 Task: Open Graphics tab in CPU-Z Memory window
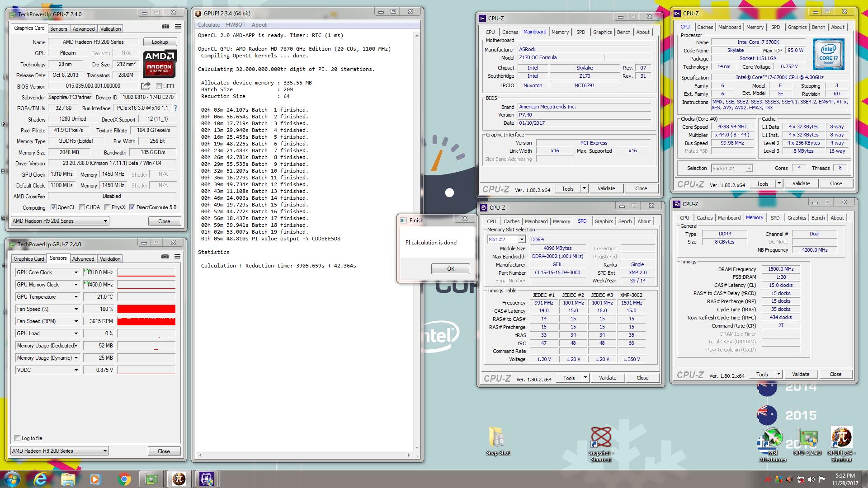pos(797,218)
